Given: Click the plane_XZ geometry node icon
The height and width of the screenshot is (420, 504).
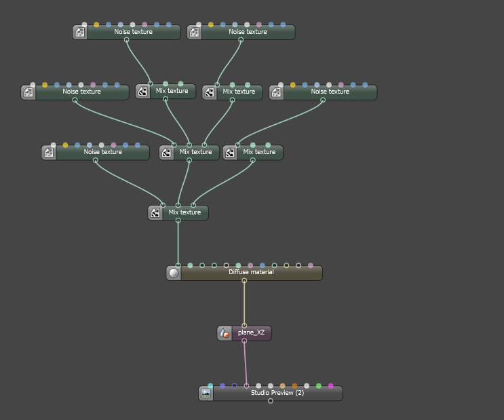Looking at the screenshot, I should click(x=225, y=333).
